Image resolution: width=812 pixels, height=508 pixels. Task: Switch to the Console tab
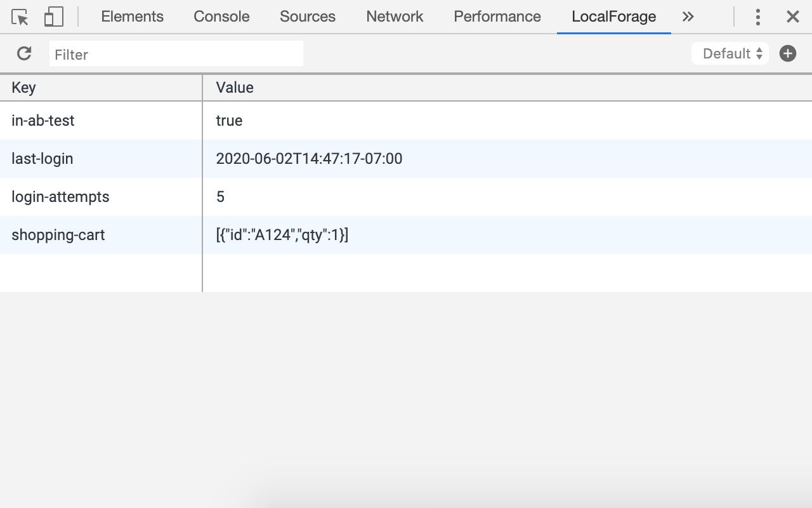(221, 17)
